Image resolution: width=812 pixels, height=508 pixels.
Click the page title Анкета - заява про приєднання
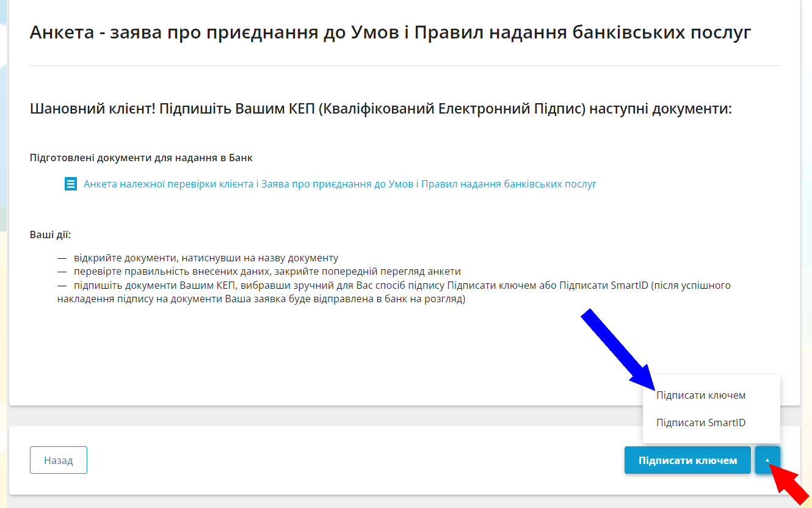tap(390, 32)
